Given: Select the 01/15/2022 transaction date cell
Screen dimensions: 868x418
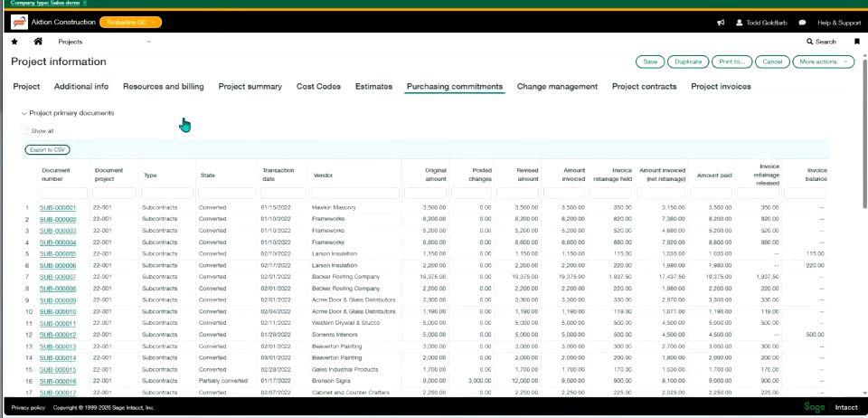Looking at the screenshot, I should [x=275, y=207].
